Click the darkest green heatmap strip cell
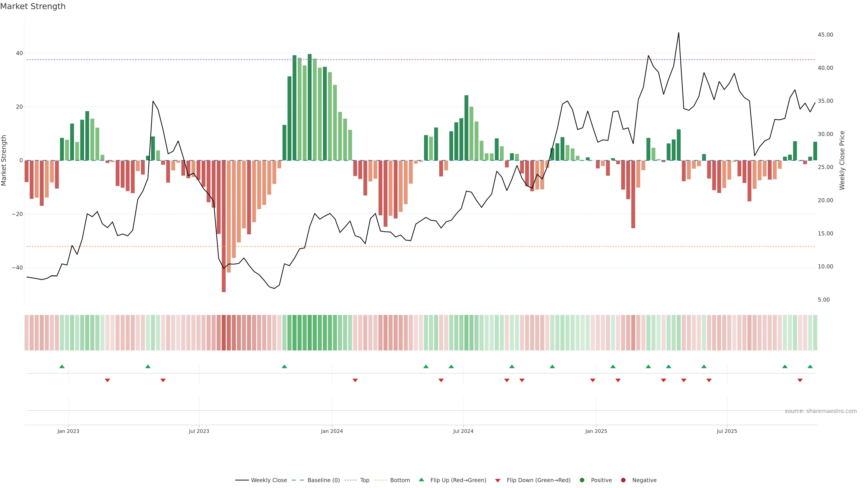The height and width of the screenshot is (488, 868). (310, 333)
